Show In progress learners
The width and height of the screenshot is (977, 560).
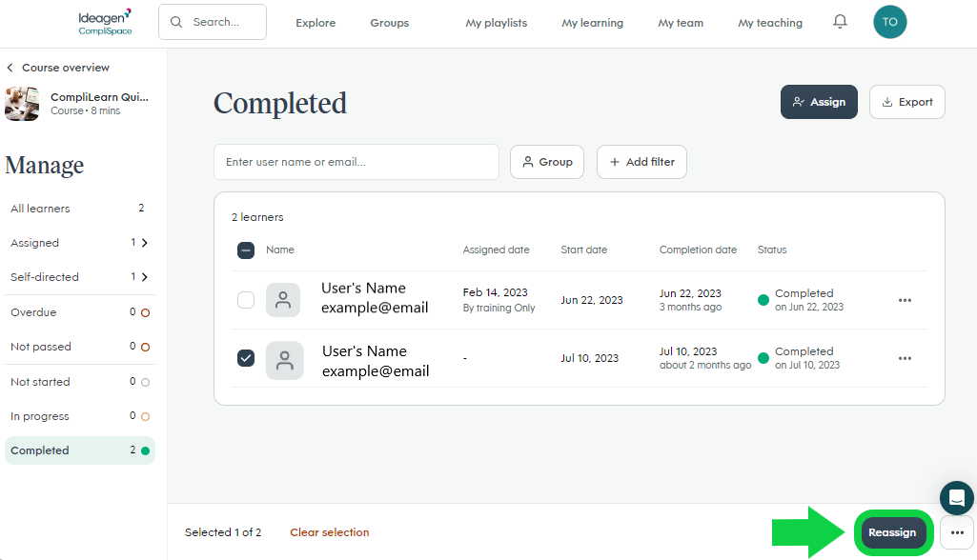[80, 416]
